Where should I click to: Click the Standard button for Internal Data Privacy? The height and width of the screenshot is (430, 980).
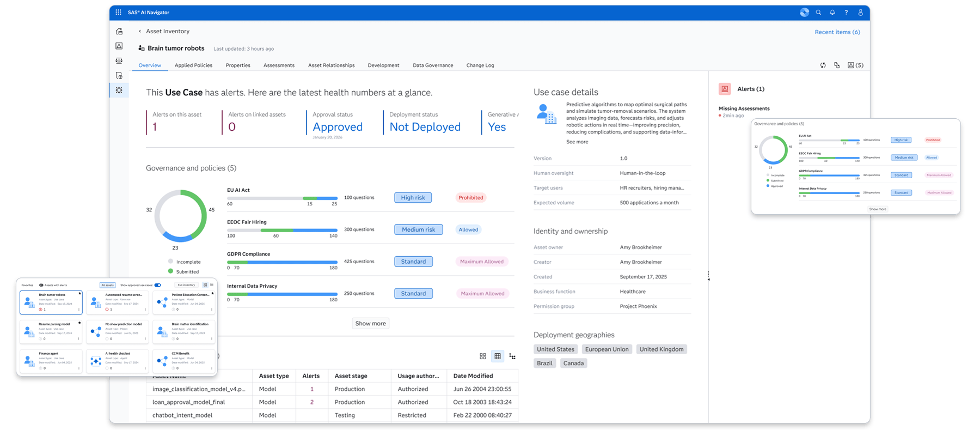click(x=413, y=294)
